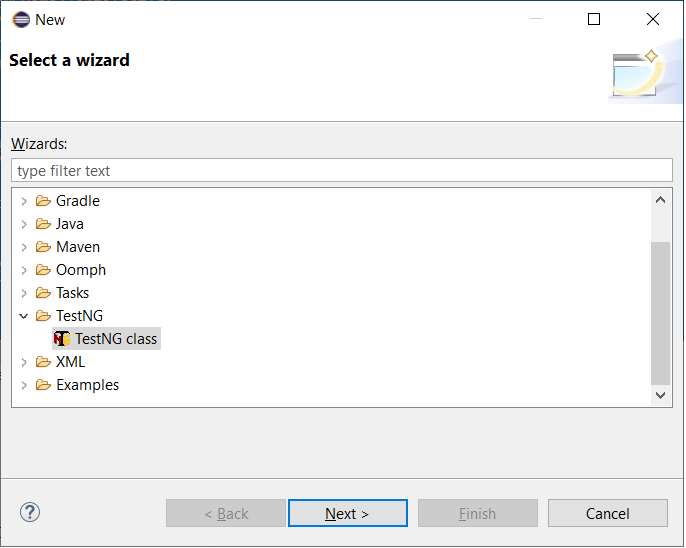The width and height of the screenshot is (686, 548).
Task: Select the TestNG class wizard icon
Action: 62,339
